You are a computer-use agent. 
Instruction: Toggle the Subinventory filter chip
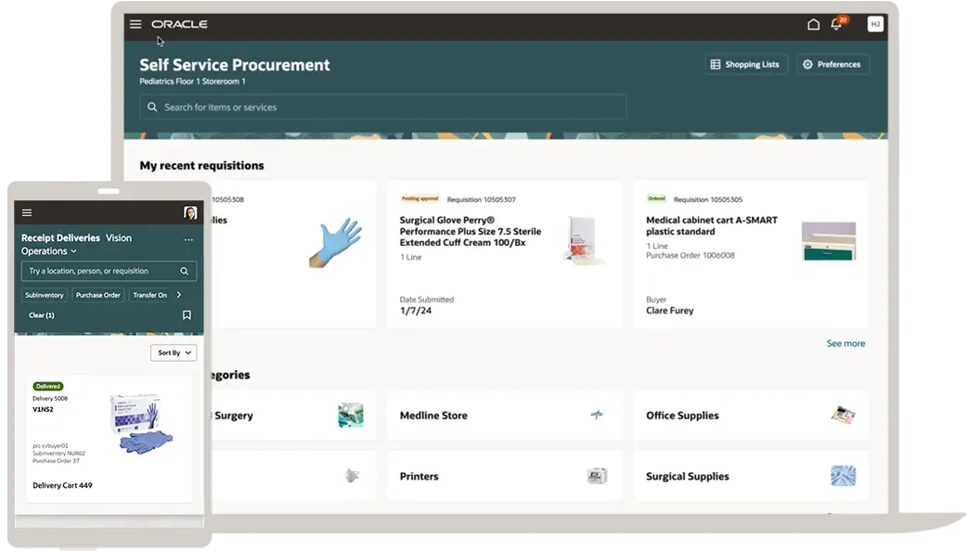[x=45, y=295]
